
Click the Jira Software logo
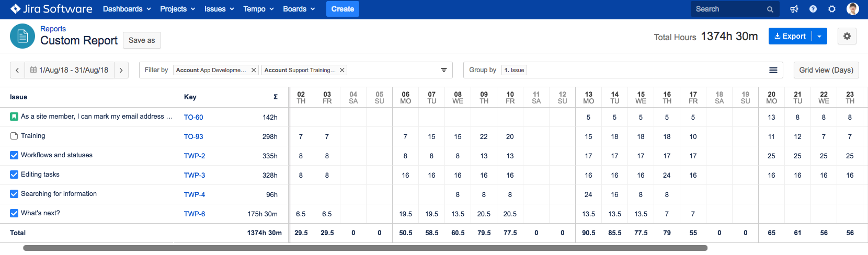pos(51,9)
